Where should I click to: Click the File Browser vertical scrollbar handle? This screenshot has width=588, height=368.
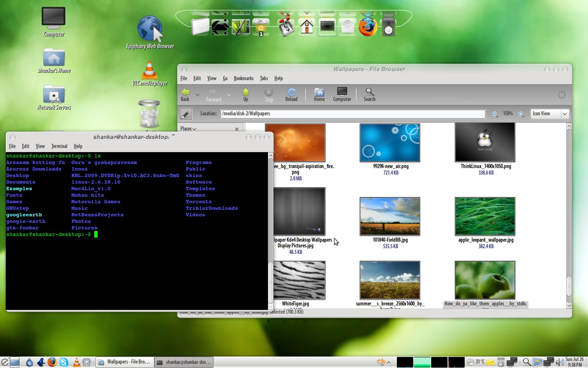point(569,286)
